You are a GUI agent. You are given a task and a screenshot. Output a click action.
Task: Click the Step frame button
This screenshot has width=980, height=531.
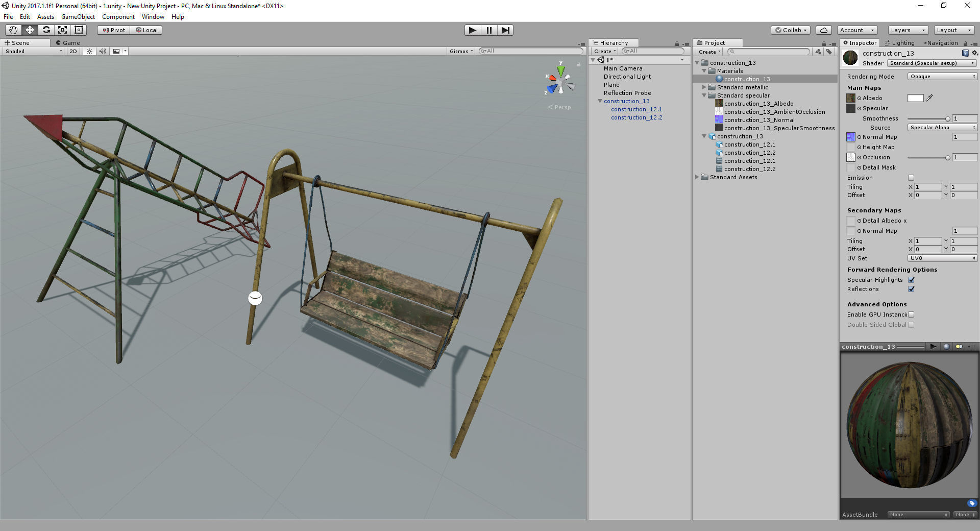coord(505,30)
